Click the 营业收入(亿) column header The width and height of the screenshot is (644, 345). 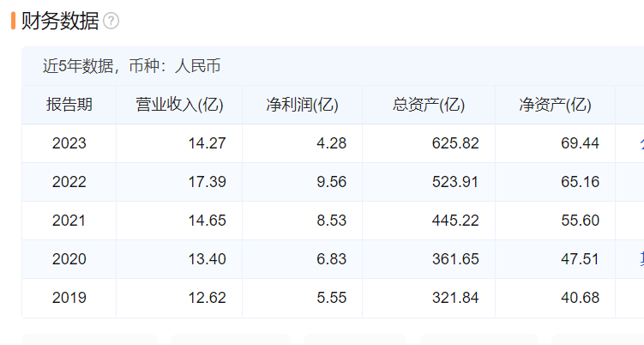(179, 105)
